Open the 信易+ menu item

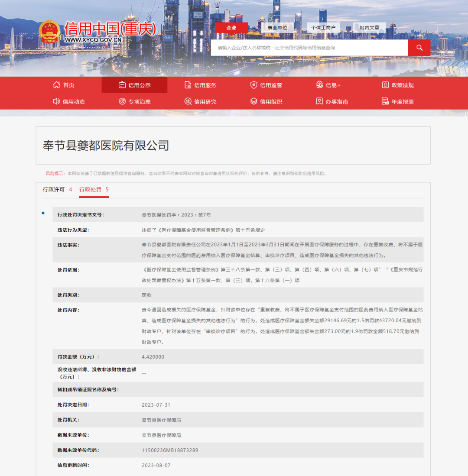(333, 85)
